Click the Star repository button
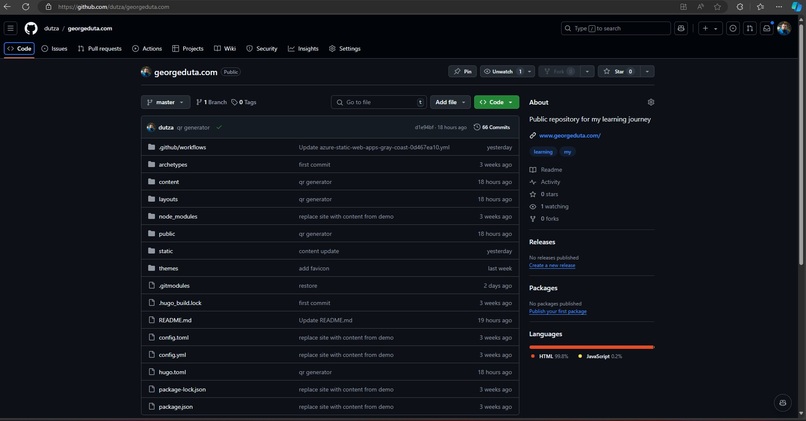 [x=618, y=71]
